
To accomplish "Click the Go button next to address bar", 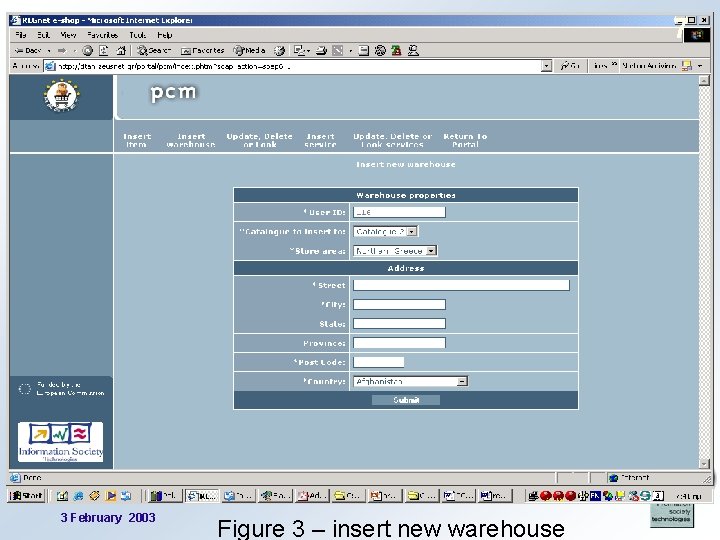I will click(x=570, y=66).
